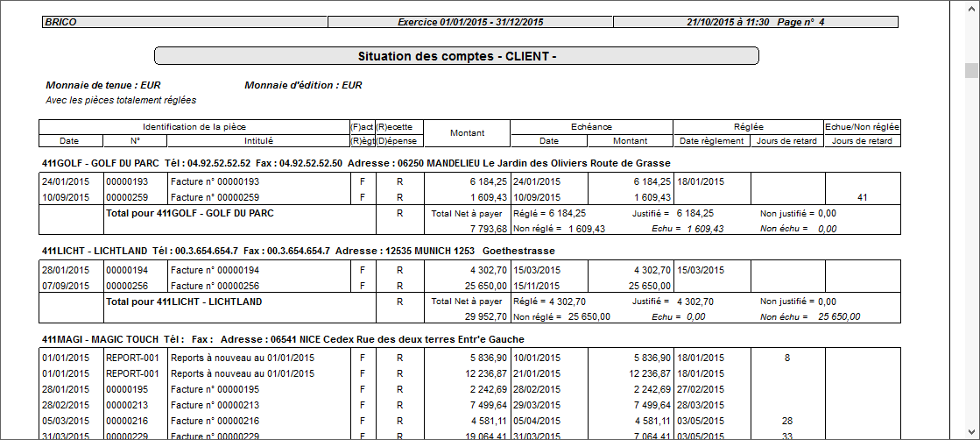Select the Montant column header

(x=467, y=133)
